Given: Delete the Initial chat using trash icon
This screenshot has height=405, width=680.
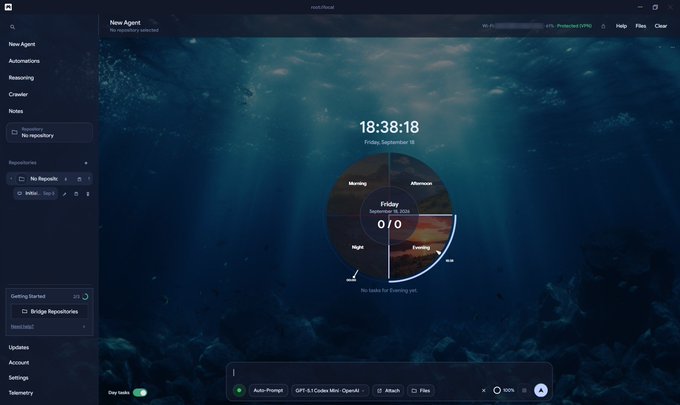Looking at the screenshot, I should click(88, 194).
